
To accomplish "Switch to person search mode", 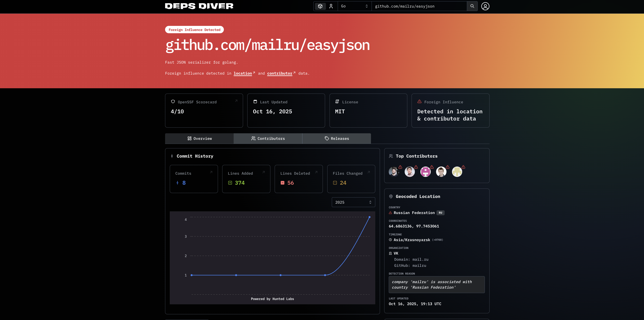I will pyautogui.click(x=331, y=6).
